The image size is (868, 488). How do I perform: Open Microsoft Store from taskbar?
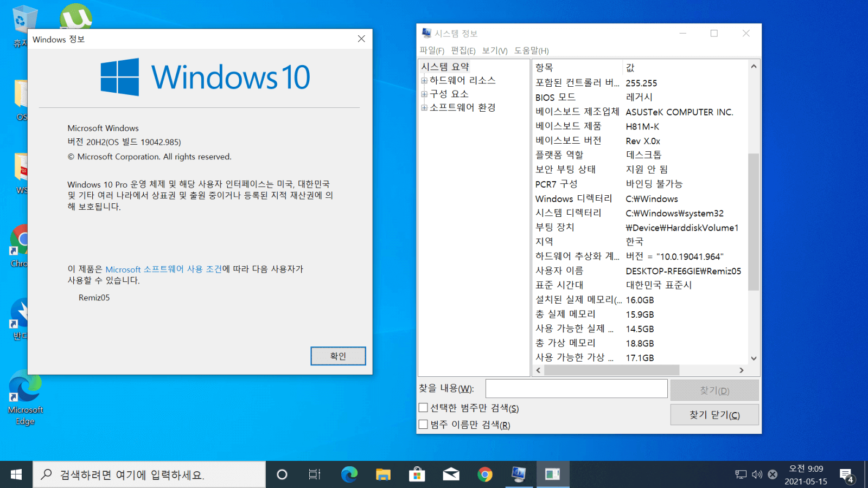(417, 474)
